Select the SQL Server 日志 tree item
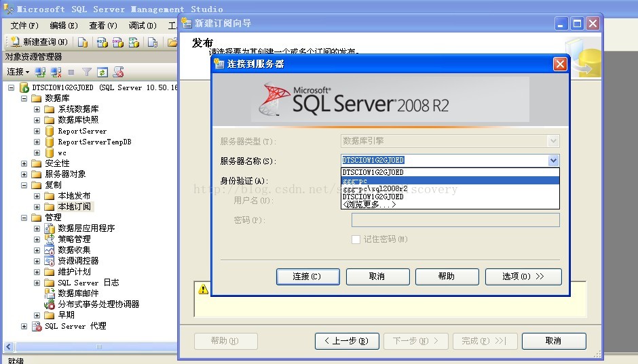 tap(88, 283)
